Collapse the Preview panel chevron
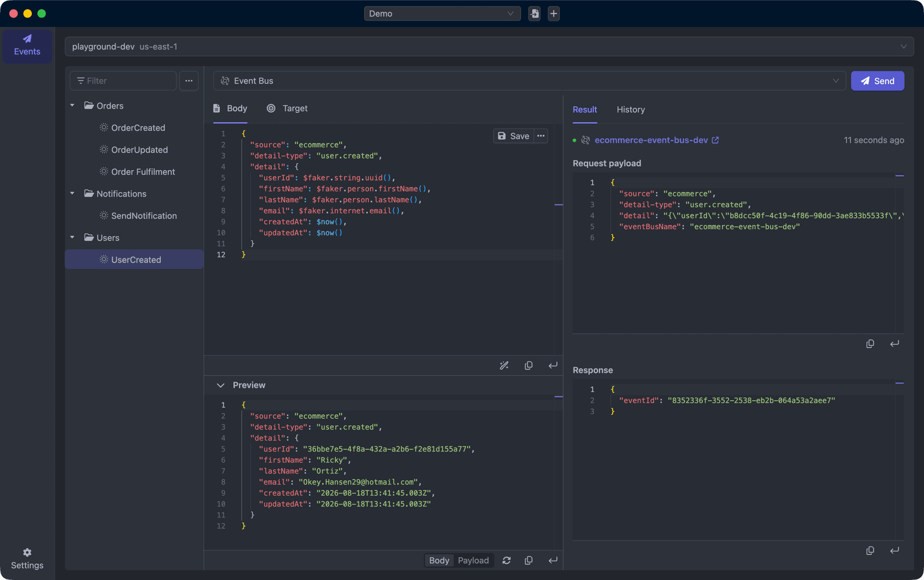This screenshot has height=580, width=924. (x=221, y=385)
